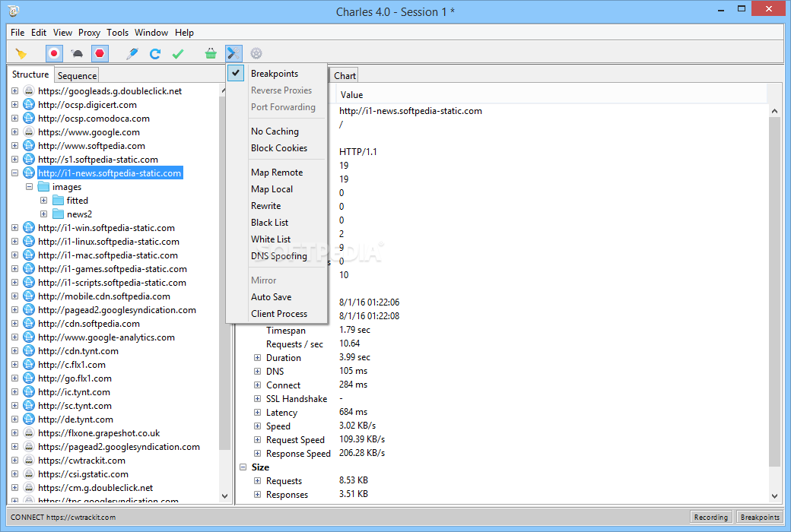
Task: Click the images folder icon
Action: point(44,186)
